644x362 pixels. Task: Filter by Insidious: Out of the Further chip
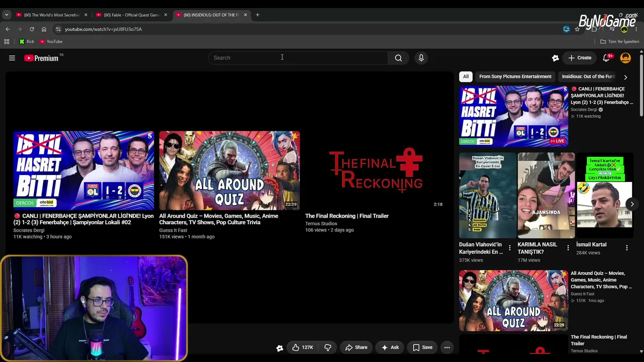click(588, 76)
